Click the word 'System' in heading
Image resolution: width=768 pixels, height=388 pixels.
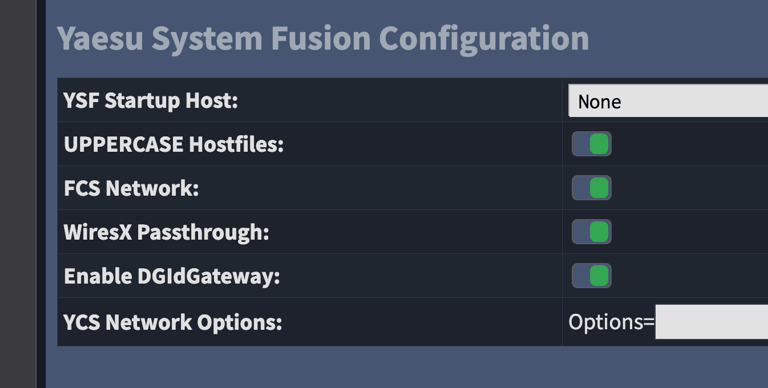[x=207, y=39]
